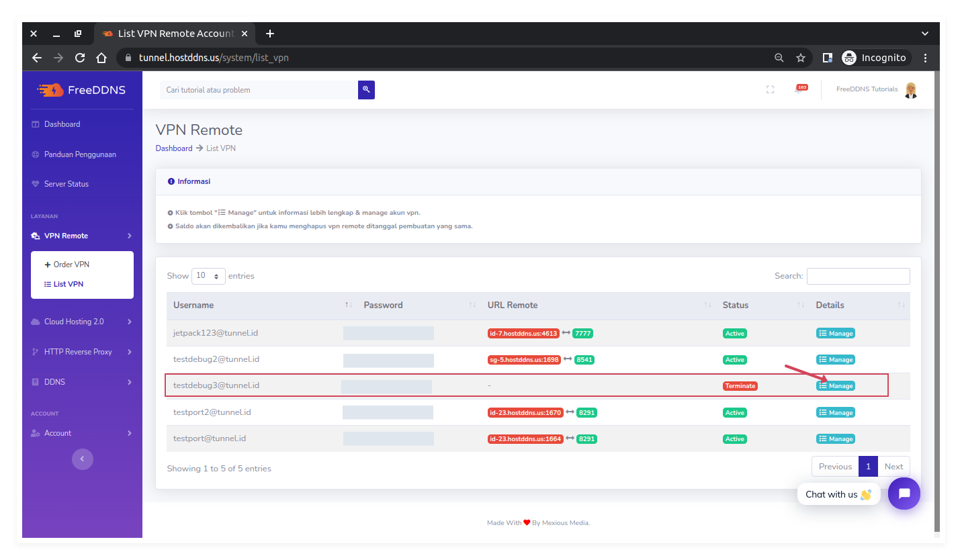Viewport: 962px width, 560px height.
Task: Click the 8541 port badge
Action: (584, 359)
